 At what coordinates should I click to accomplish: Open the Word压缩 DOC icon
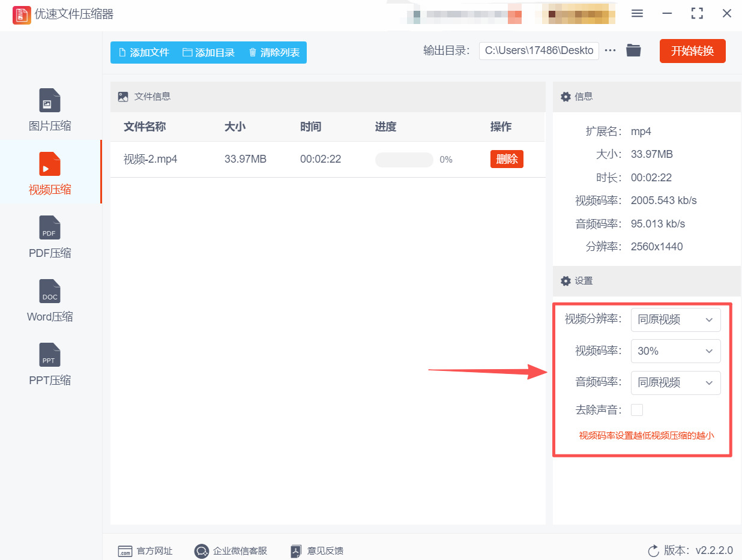pyautogui.click(x=50, y=292)
